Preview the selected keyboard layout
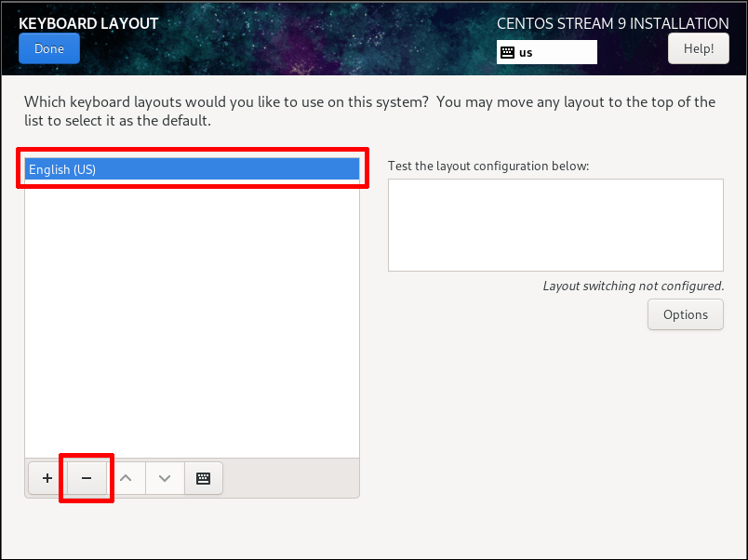This screenshot has height=560, width=748. pyautogui.click(x=203, y=478)
